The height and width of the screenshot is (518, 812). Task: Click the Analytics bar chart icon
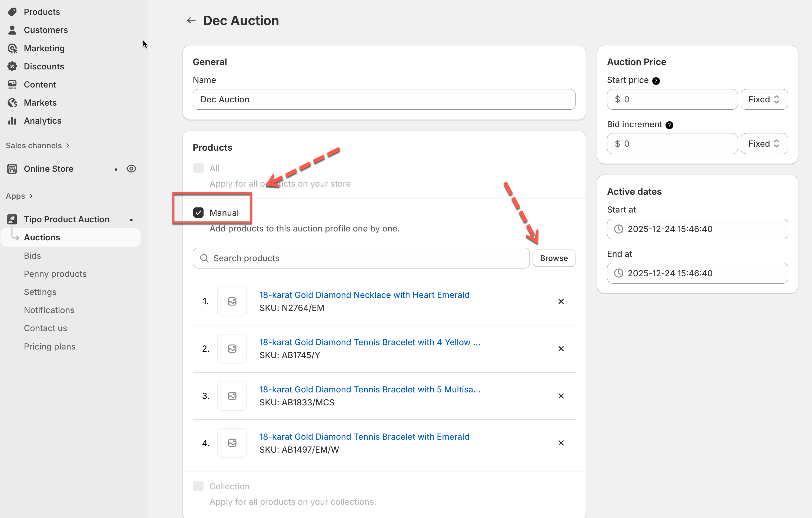click(x=12, y=121)
